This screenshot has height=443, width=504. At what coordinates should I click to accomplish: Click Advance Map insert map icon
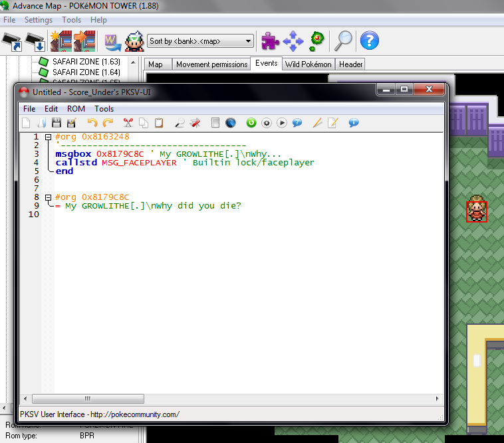pyautogui.click(x=85, y=41)
